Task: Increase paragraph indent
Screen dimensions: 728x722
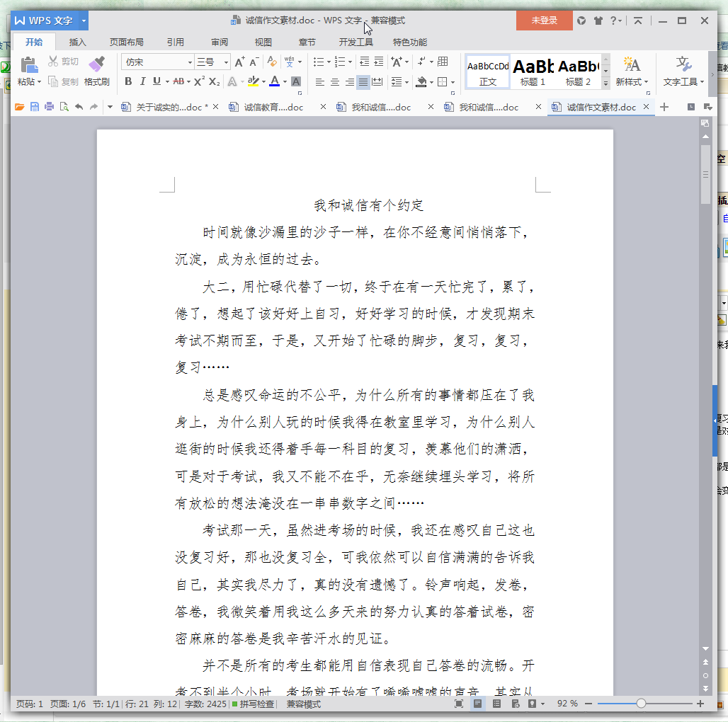Action: click(379, 62)
